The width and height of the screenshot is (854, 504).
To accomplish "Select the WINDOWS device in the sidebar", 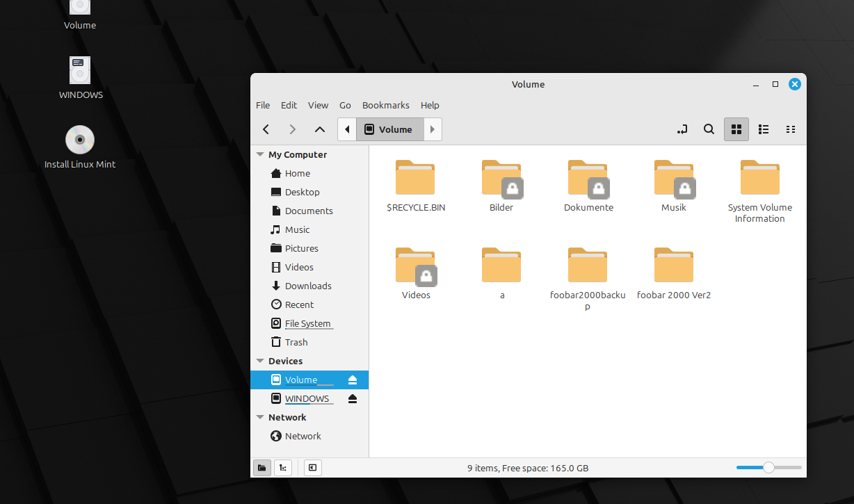I will 309,398.
